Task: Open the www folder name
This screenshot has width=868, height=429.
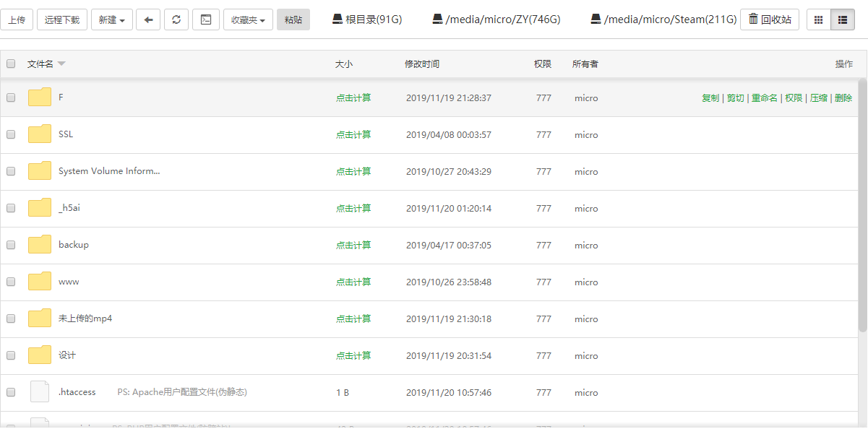Action: 69,282
